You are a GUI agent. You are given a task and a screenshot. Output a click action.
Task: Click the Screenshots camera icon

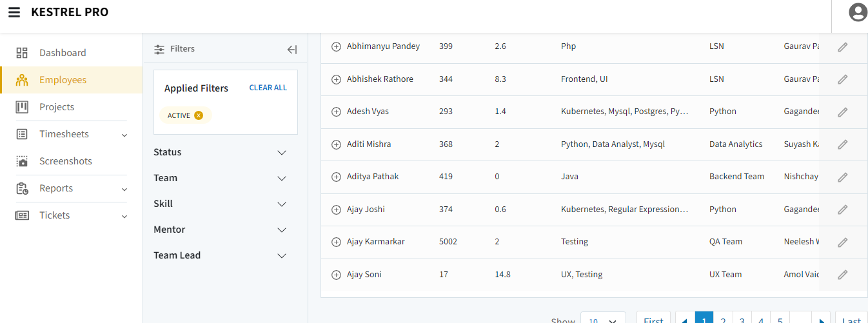coord(22,161)
